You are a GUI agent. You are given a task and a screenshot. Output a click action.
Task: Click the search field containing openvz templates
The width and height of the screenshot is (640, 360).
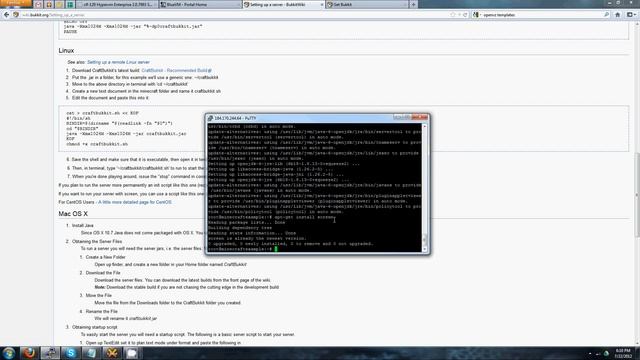[x=542, y=15]
